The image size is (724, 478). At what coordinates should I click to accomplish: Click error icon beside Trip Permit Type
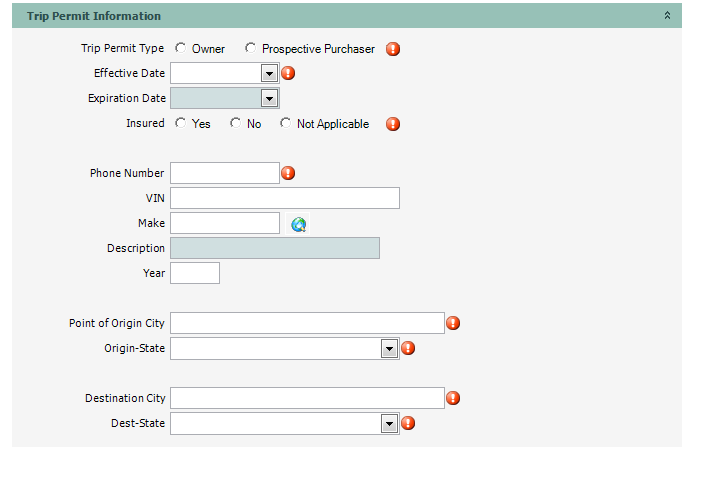393,49
